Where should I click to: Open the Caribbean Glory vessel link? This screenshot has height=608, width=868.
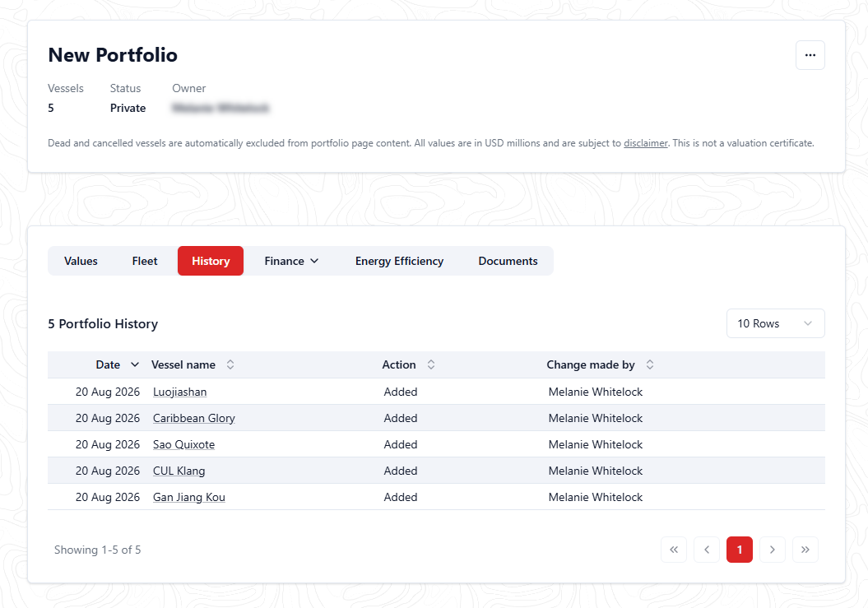tap(193, 418)
